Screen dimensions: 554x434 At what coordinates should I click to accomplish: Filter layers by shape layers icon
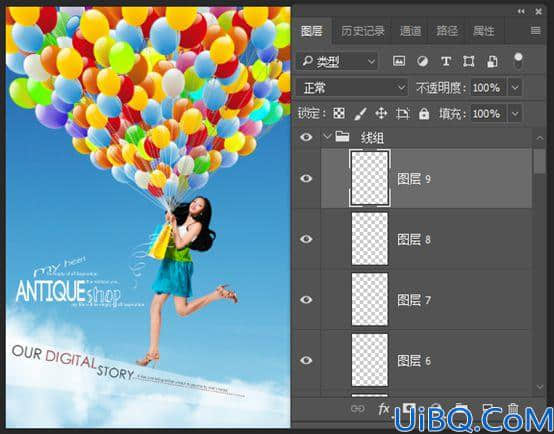[468, 61]
